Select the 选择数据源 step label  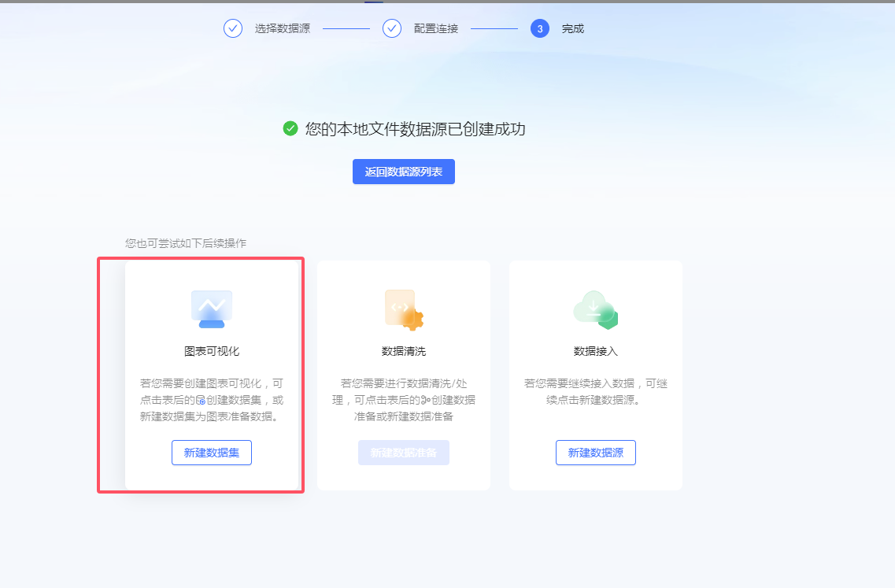[x=283, y=28]
